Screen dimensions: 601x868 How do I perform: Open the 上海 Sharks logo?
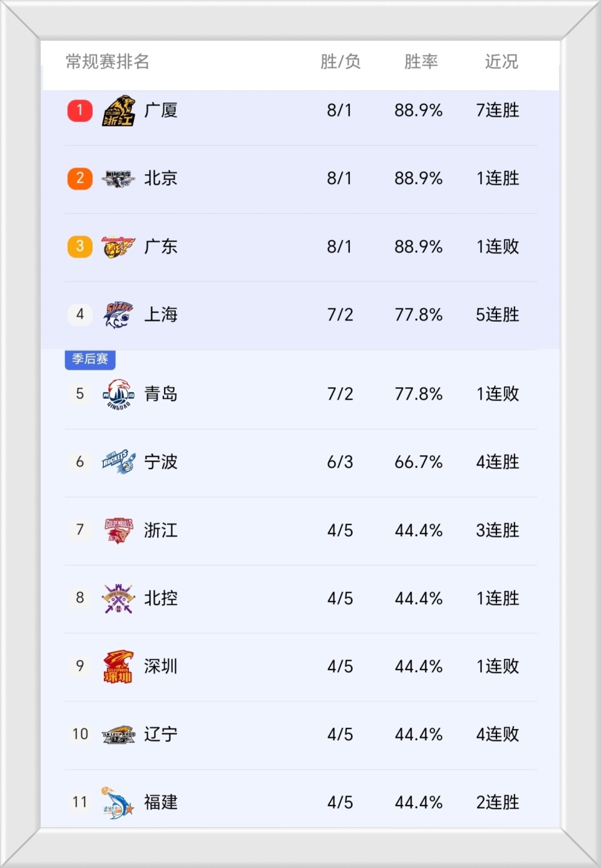click(x=118, y=314)
